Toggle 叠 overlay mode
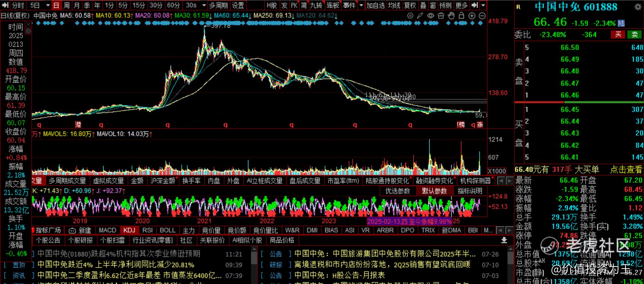 423,5
